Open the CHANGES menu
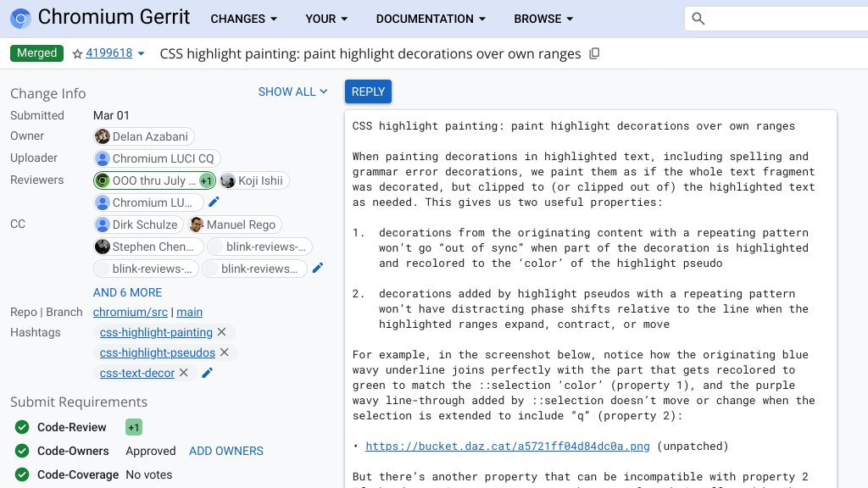Image resolution: width=868 pixels, height=488 pixels. 243,19
